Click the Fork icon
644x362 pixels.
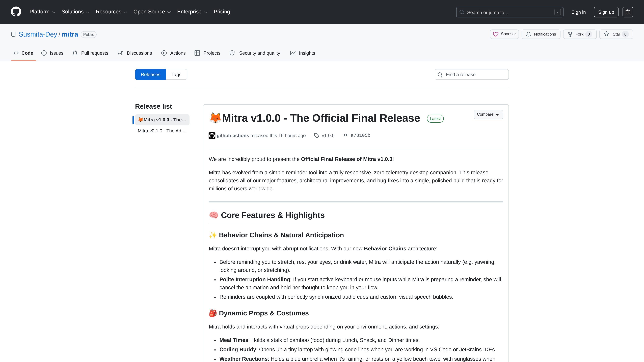pos(570,35)
